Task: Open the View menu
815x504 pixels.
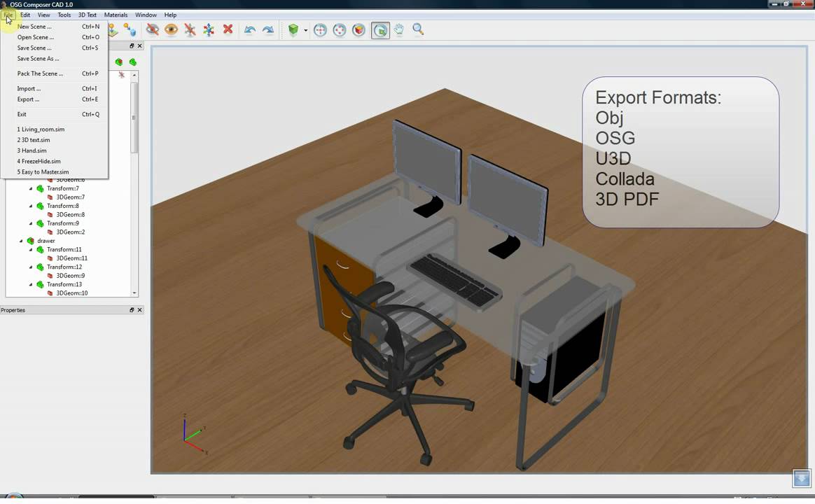Action: (x=43, y=15)
